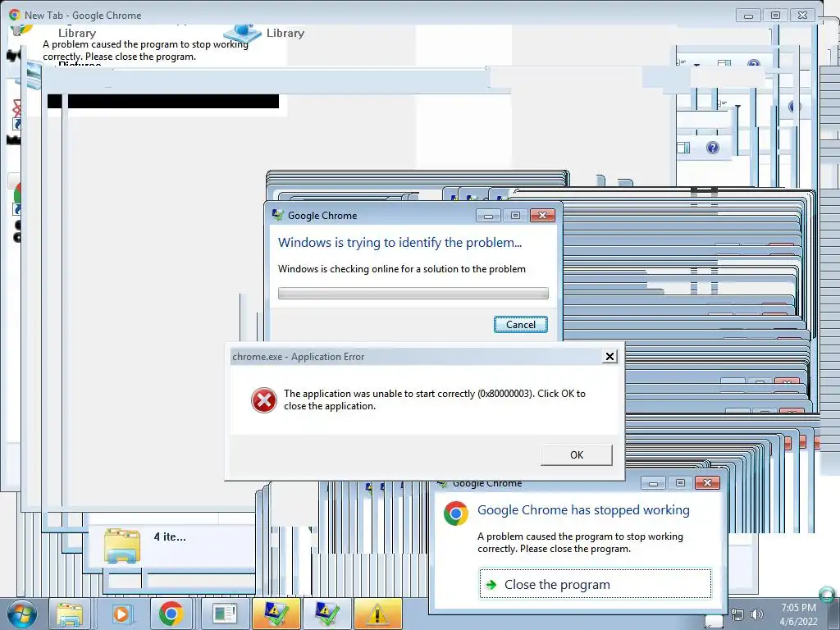Close the chrome.exe Application Error dialog with X
Viewport: 840px width, 630px height.
pyautogui.click(x=609, y=357)
